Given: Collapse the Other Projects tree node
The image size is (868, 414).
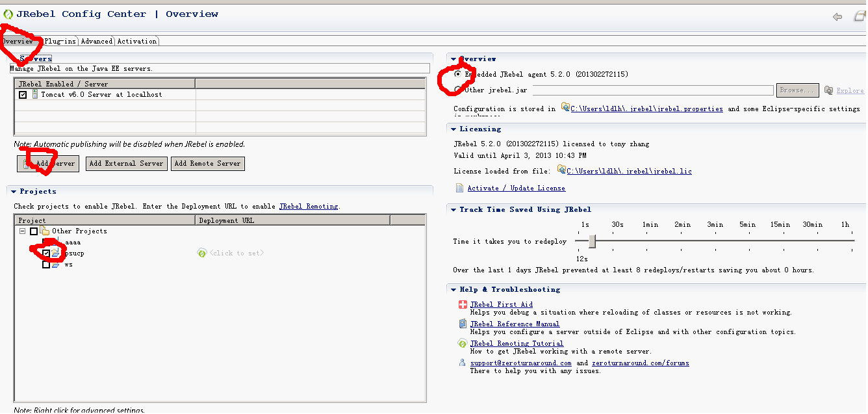Looking at the screenshot, I should (23, 231).
